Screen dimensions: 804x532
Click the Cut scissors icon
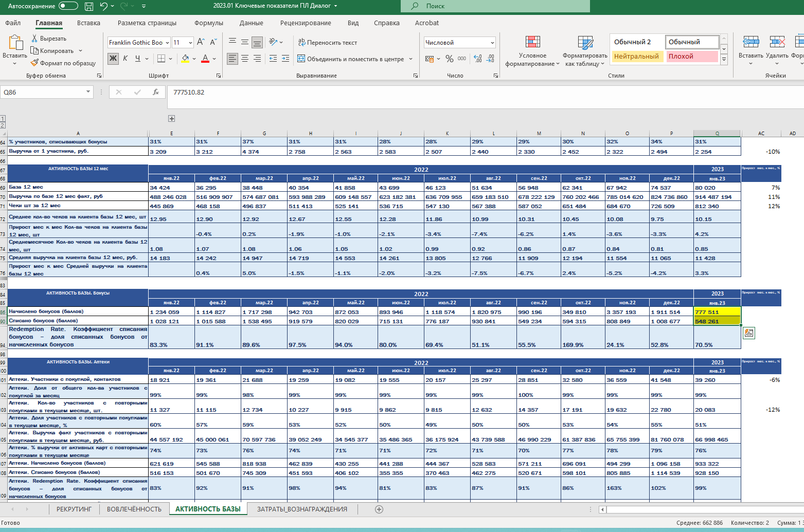coord(34,39)
